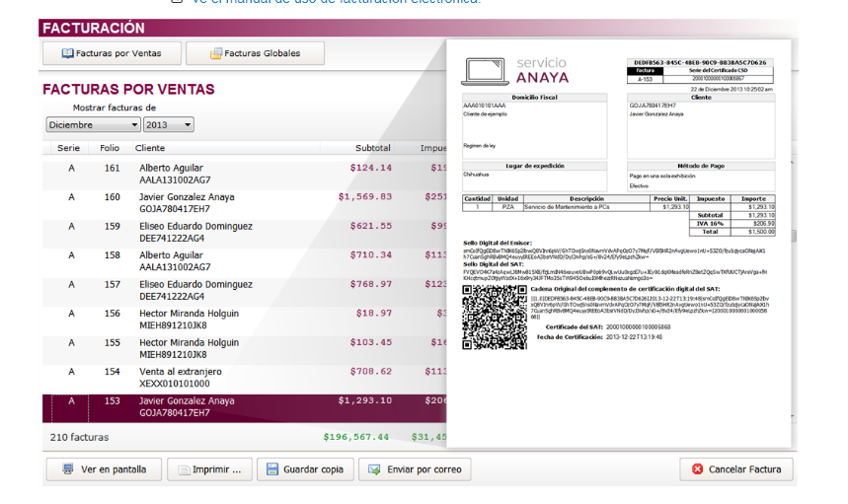
Task: Click the book icon on Facturas por Ventas
Action: [67, 53]
